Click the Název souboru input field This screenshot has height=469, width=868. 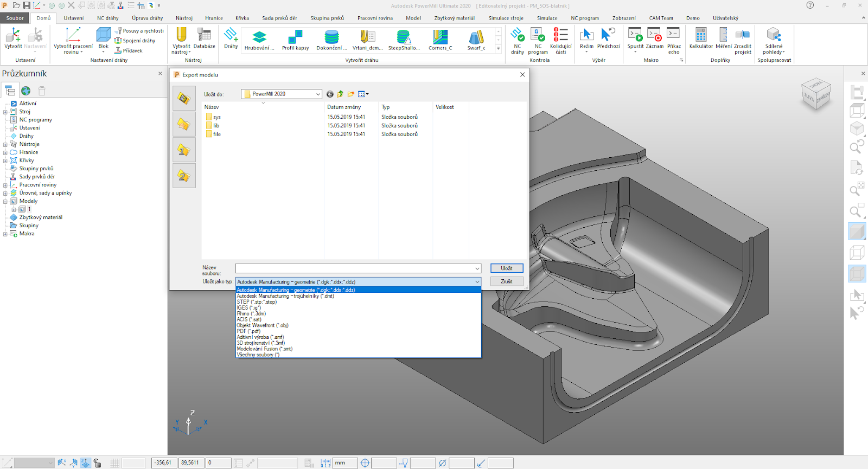(355, 268)
